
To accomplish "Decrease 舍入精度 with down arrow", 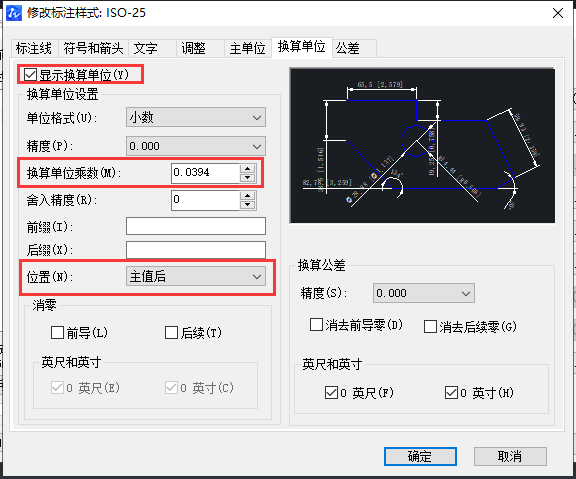I will (x=248, y=205).
